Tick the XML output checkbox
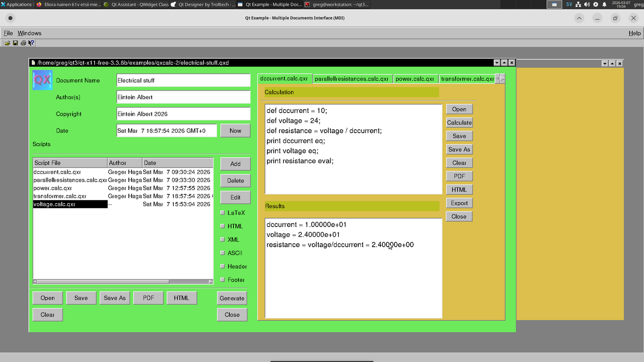Image resolution: width=644 pixels, height=362 pixels. point(223,240)
